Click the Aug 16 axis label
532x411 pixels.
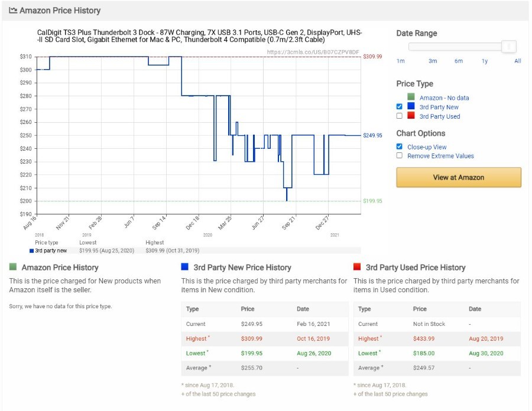tap(30, 223)
